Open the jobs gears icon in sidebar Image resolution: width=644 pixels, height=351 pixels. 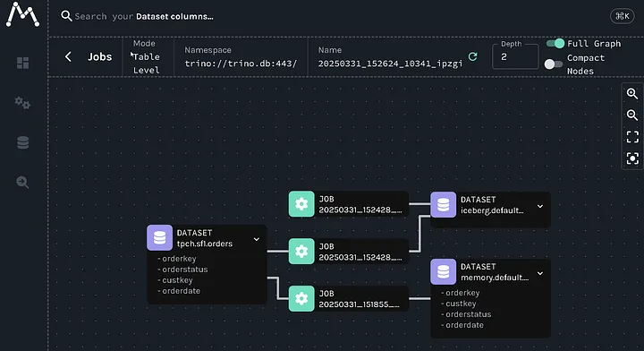(22, 102)
